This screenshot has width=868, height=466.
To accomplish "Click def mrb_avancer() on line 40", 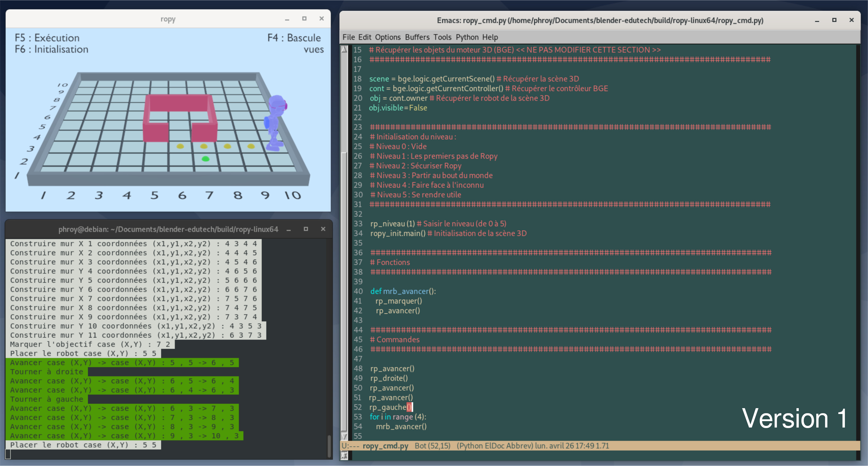I will tap(403, 291).
